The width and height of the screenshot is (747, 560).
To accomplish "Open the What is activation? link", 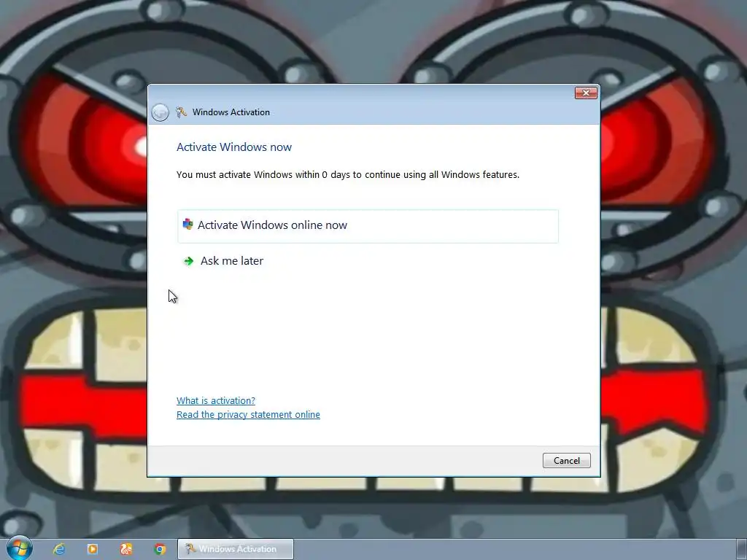I will 216,400.
